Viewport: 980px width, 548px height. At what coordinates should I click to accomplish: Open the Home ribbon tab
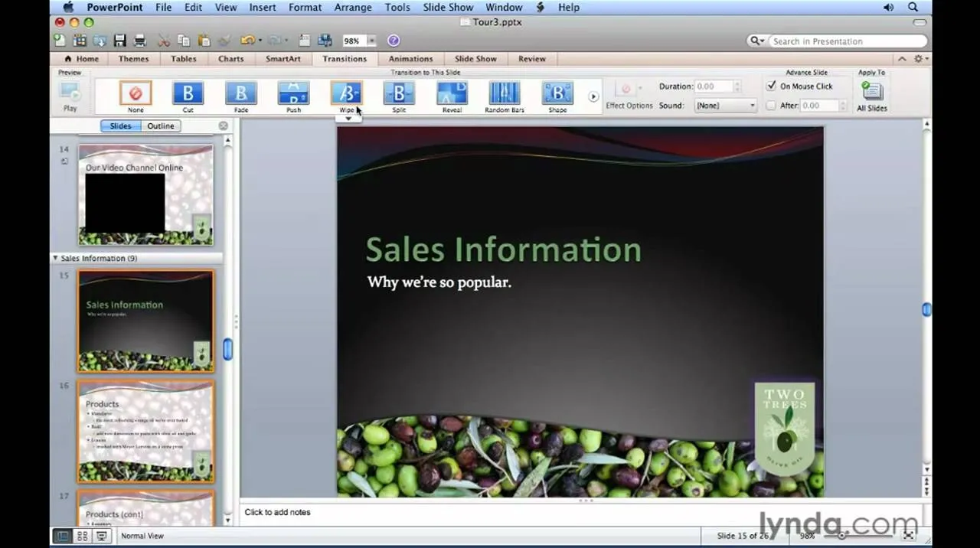82,59
